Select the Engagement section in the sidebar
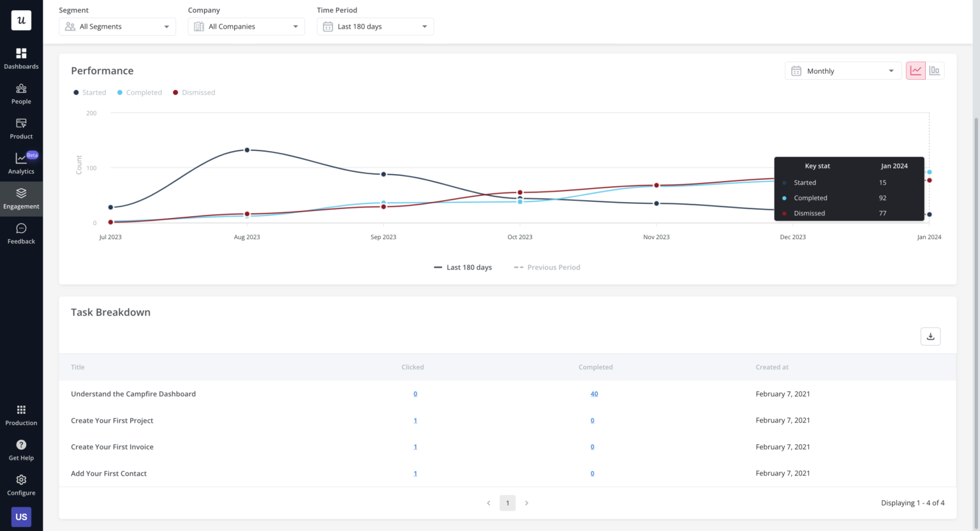 click(21, 198)
